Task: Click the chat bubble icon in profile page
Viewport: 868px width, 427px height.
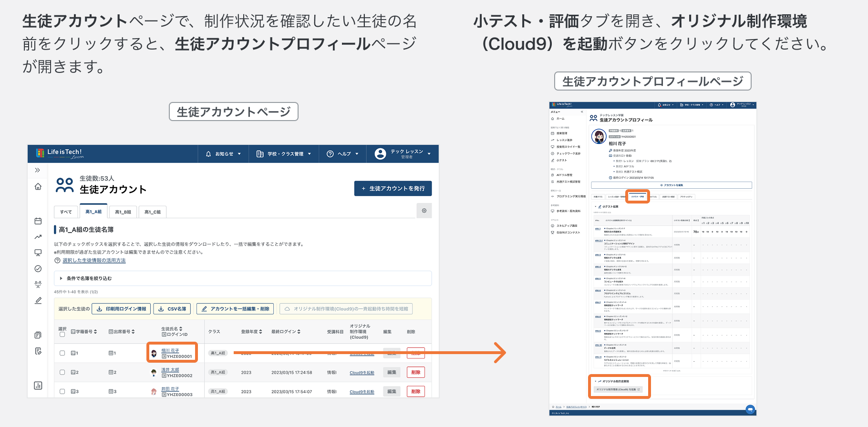Action: click(x=750, y=409)
